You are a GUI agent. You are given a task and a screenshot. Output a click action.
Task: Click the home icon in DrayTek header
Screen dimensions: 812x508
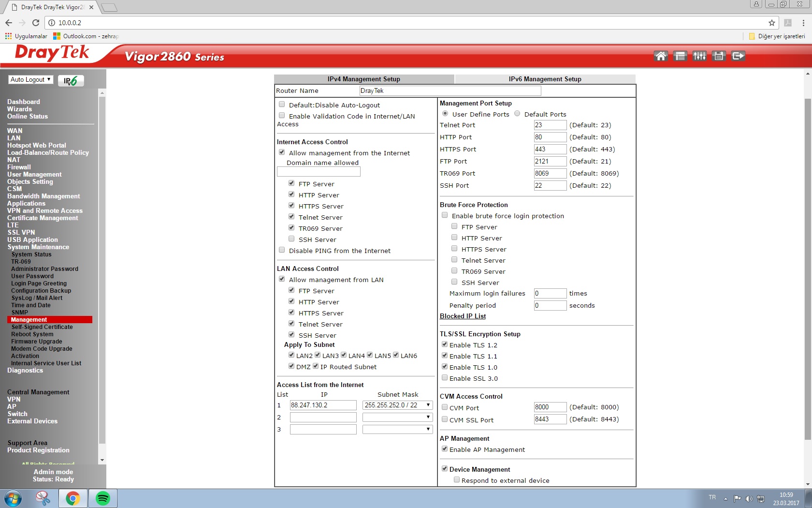(x=660, y=56)
